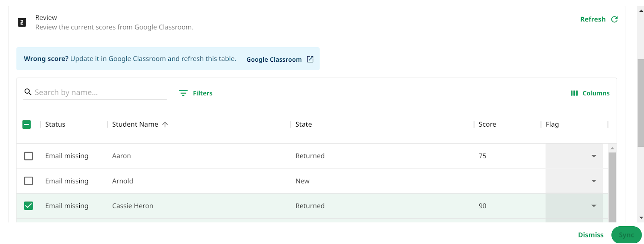Click the step 2 Review badge icon

(x=22, y=22)
